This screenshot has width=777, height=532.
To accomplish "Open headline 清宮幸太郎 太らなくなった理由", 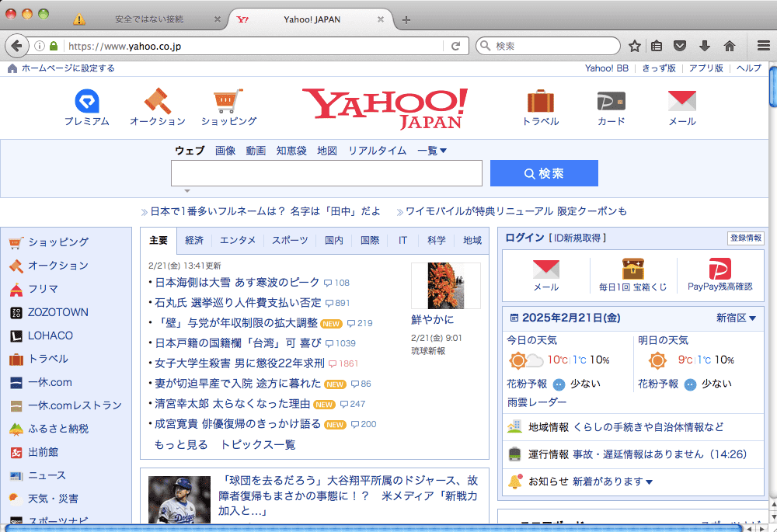I will 232,404.
